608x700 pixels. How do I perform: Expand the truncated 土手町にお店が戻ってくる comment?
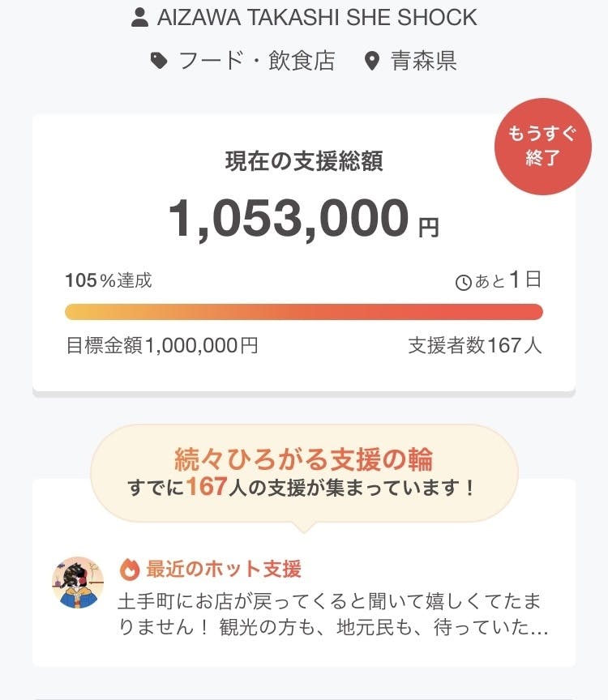click(328, 615)
